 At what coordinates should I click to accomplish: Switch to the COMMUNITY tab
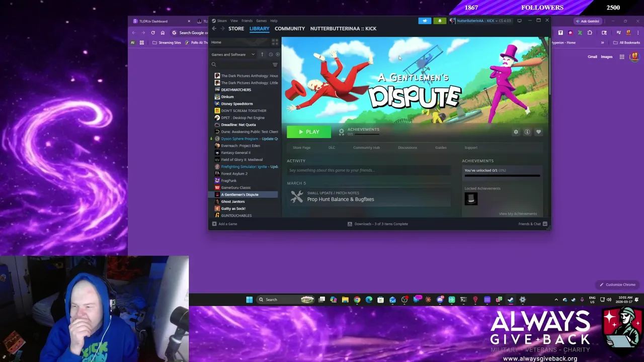click(290, 29)
